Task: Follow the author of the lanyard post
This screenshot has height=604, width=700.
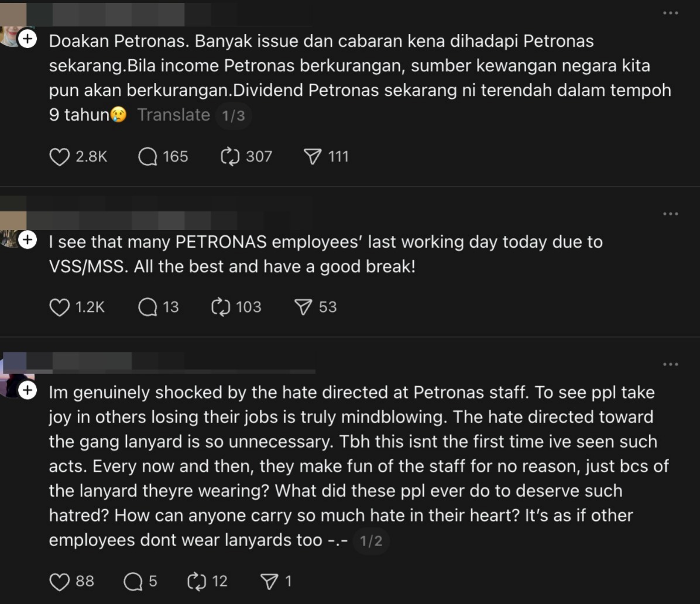Action: 28,390
